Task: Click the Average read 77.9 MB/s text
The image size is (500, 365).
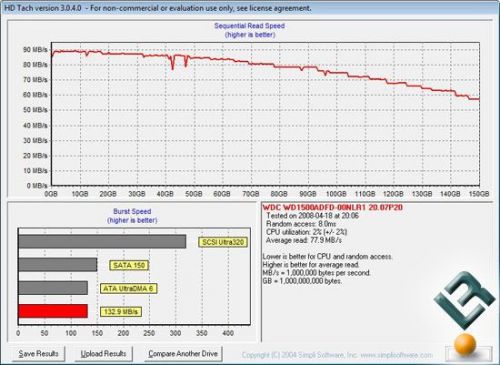Action: coord(304,240)
